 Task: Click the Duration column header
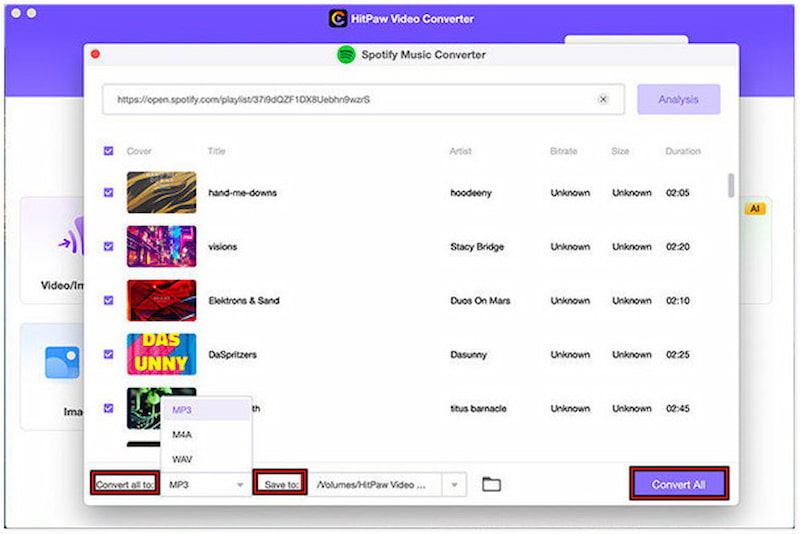683,151
